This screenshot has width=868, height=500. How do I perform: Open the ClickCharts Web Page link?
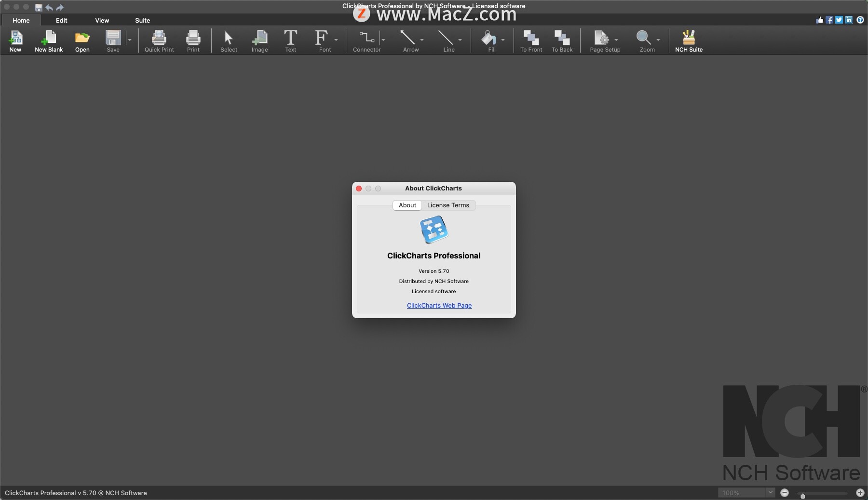click(439, 305)
